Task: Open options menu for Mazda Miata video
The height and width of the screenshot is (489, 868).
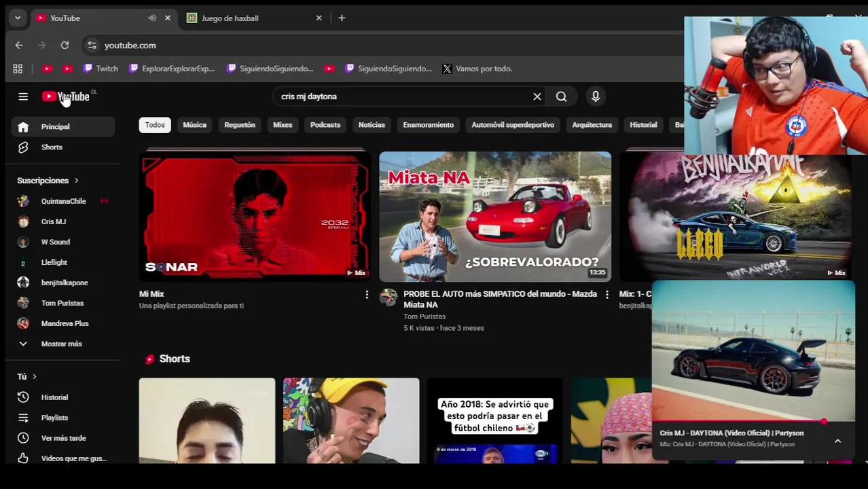Action: pos(607,295)
